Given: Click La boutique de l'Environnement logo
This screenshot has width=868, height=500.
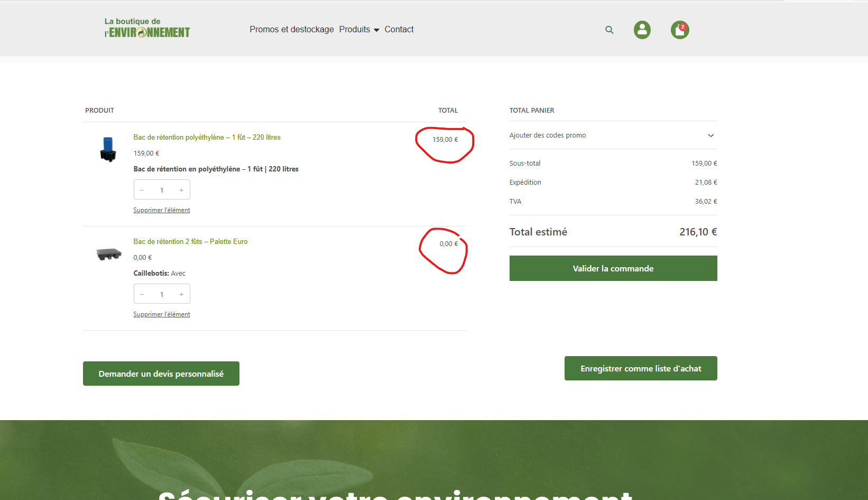Looking at the screenshot, I should [x=147, y=29].
